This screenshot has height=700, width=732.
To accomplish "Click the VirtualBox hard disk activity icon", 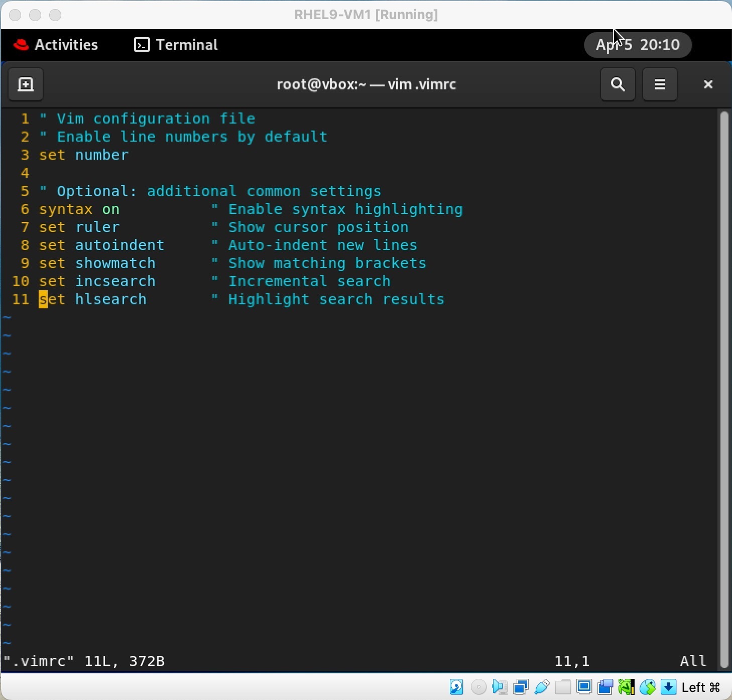I will (456, 686).
